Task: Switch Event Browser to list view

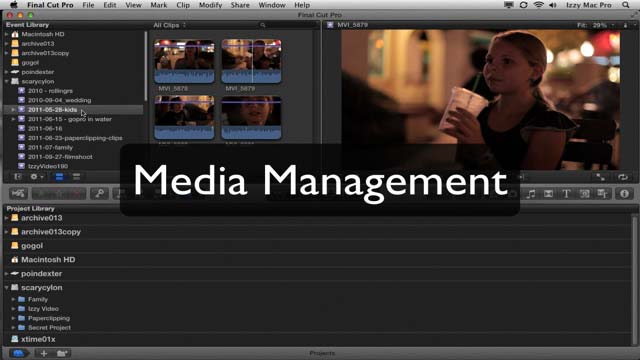Action: pyautogui.click(x=76, y=177)
